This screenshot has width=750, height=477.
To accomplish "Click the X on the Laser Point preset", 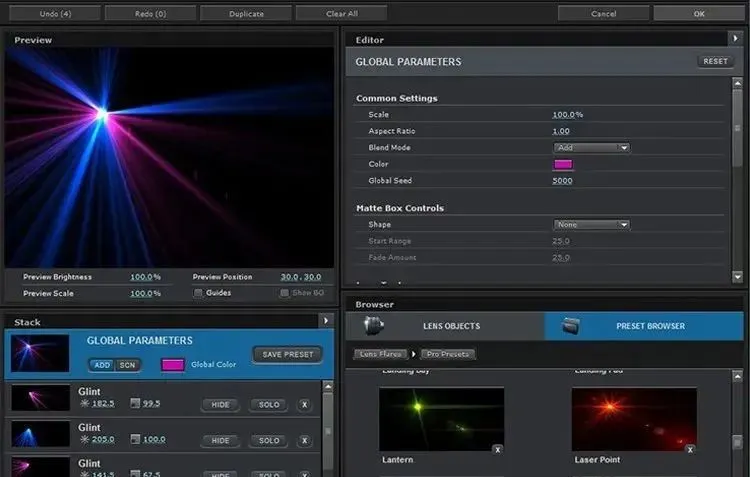I will [689, 450].
